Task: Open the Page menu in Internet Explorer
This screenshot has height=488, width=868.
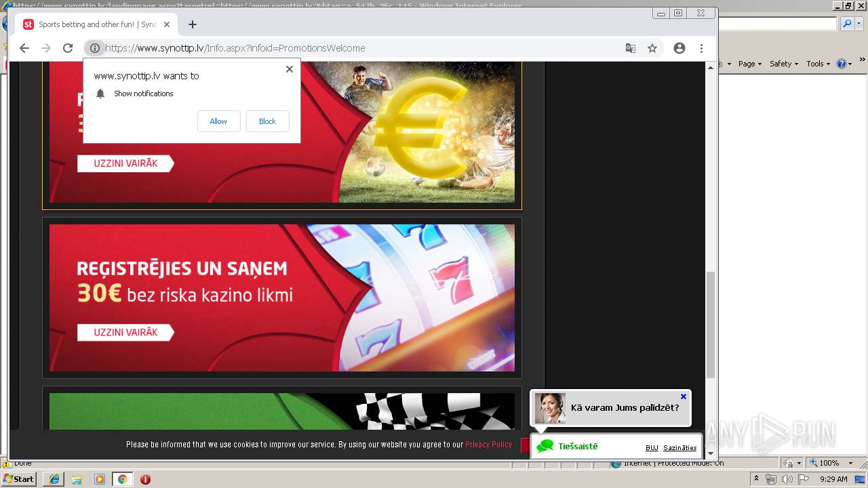Action: point(749,64)
